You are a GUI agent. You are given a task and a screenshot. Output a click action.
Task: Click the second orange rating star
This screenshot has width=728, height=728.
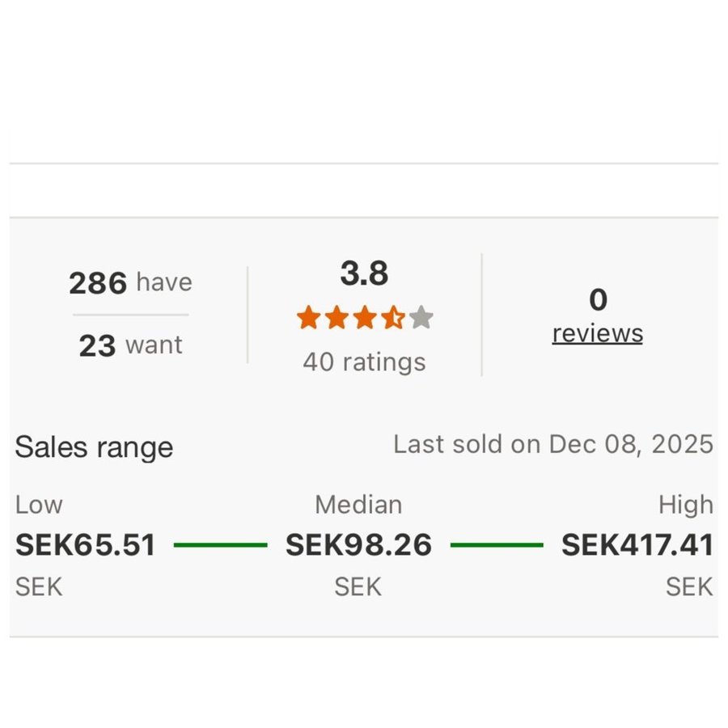tap(336, 318)
